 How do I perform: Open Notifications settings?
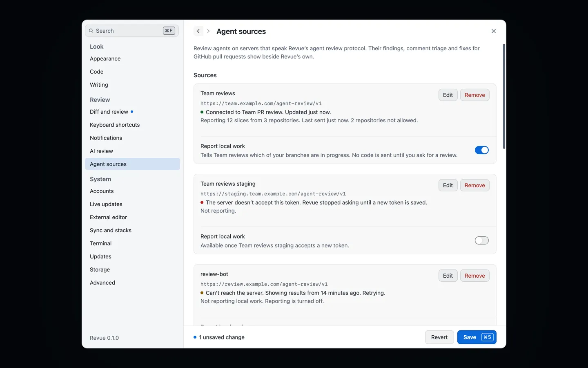[x=132, y=138]
